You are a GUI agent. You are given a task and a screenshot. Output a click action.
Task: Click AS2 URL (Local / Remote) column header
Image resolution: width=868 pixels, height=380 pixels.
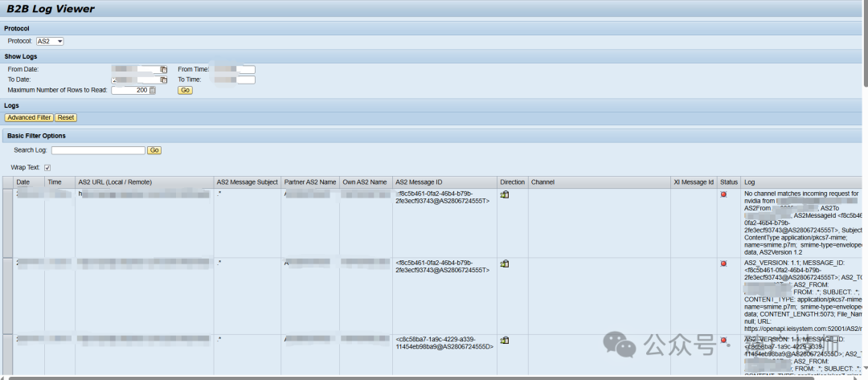pyautogui.click(x=145, y=182)
